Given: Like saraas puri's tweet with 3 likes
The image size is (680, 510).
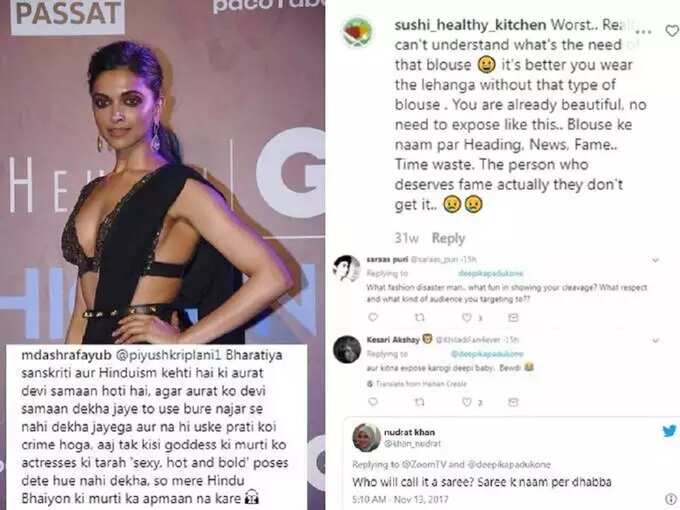Looking at the screenshot, I should [x=466, y=318].
